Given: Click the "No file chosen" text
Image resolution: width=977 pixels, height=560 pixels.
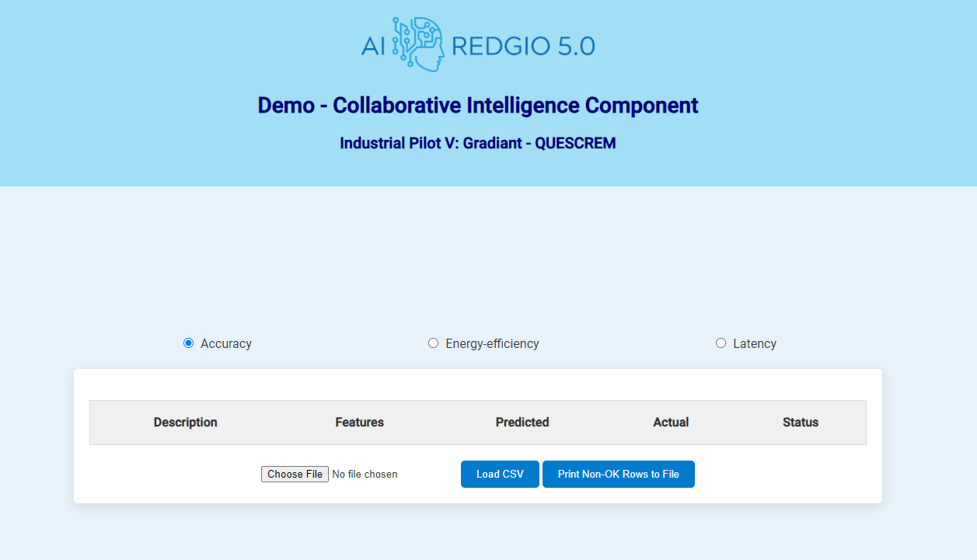Looking at the screenshot, I should [x=365, y=475].
